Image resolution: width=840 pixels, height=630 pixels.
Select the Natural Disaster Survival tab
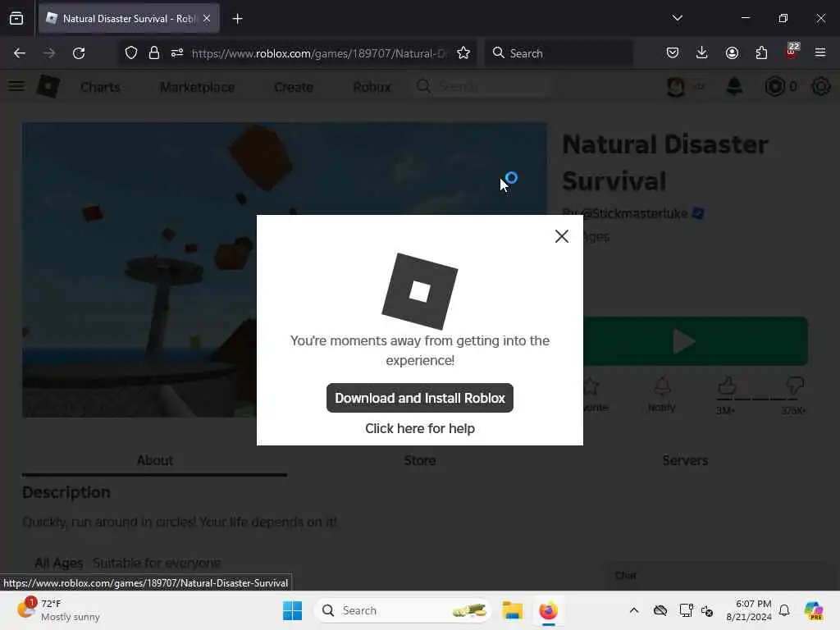point(129,19)
